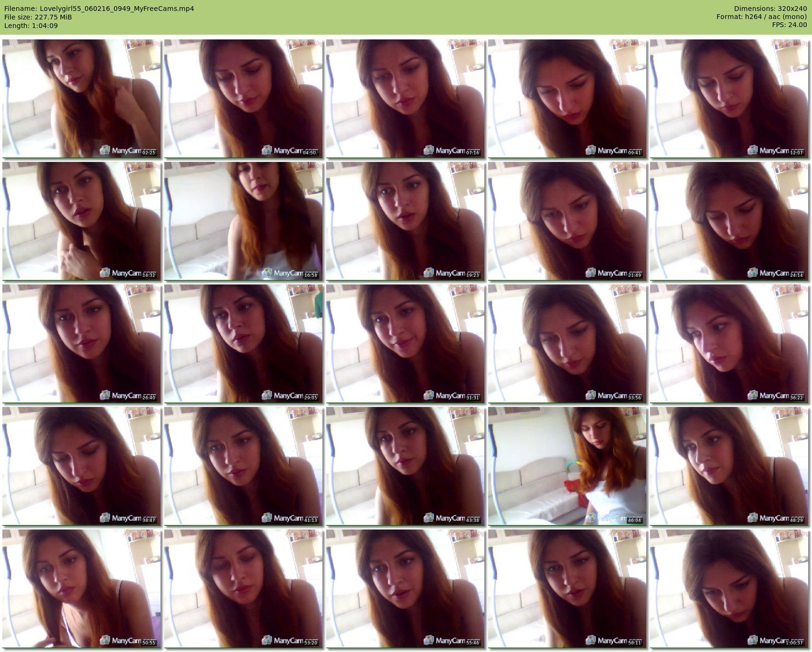Pick the frame at 50:55
The image size is (812, 652).
81,588
